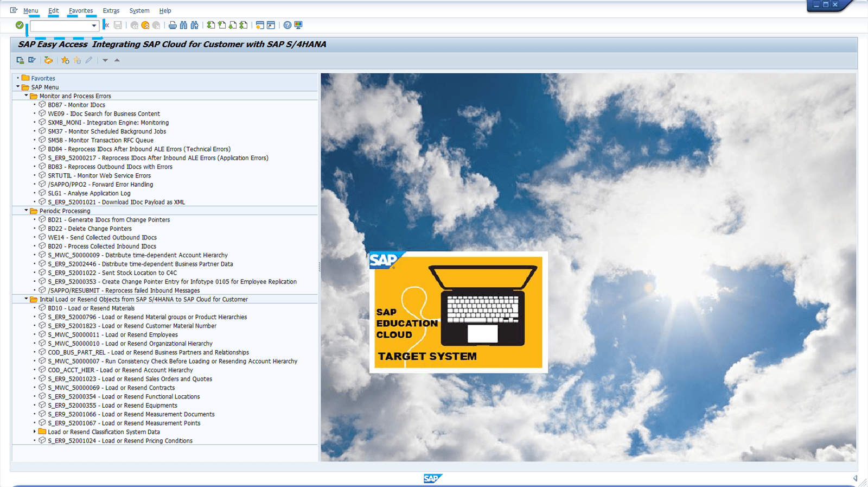Click the status bar expand arrow at bottom right
This screenshot has width=868, height=487.
coord(855,478)
